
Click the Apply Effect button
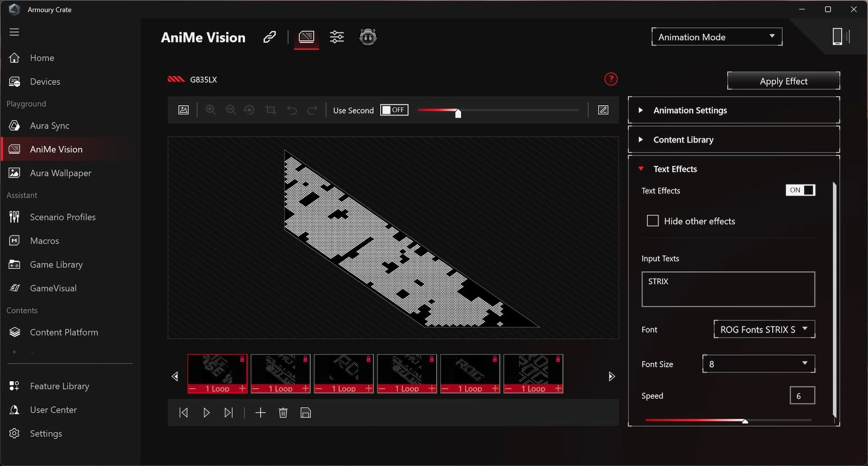(x=783, y=81)
